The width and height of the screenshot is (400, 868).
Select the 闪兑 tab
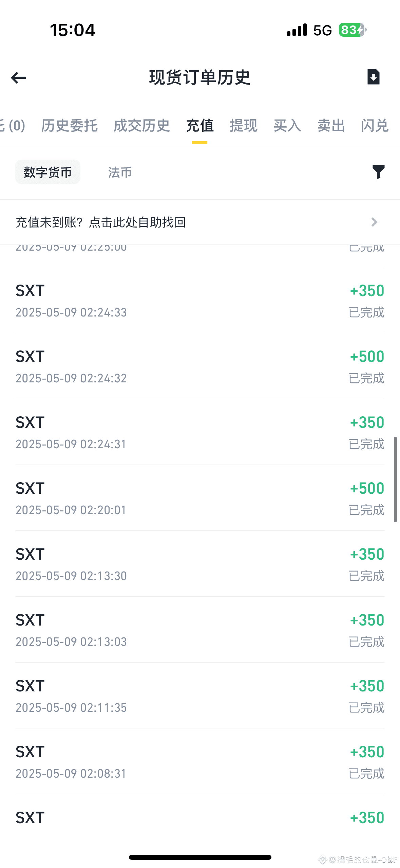click(x=375, y=126)
